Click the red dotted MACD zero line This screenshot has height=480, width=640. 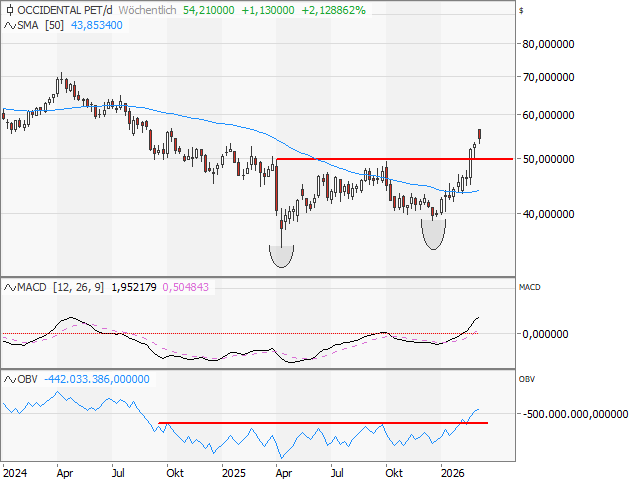[x=240, y=333]
